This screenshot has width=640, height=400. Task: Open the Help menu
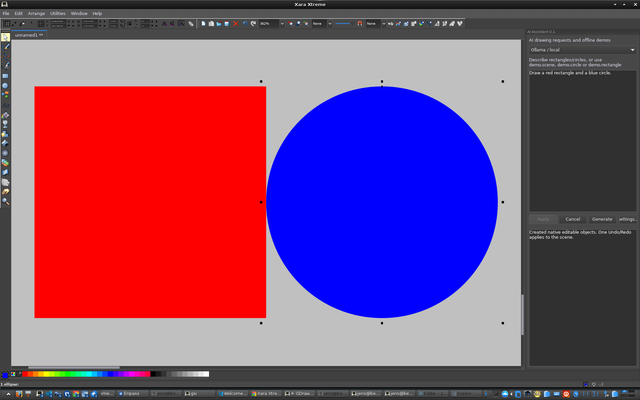coord(97,13)
